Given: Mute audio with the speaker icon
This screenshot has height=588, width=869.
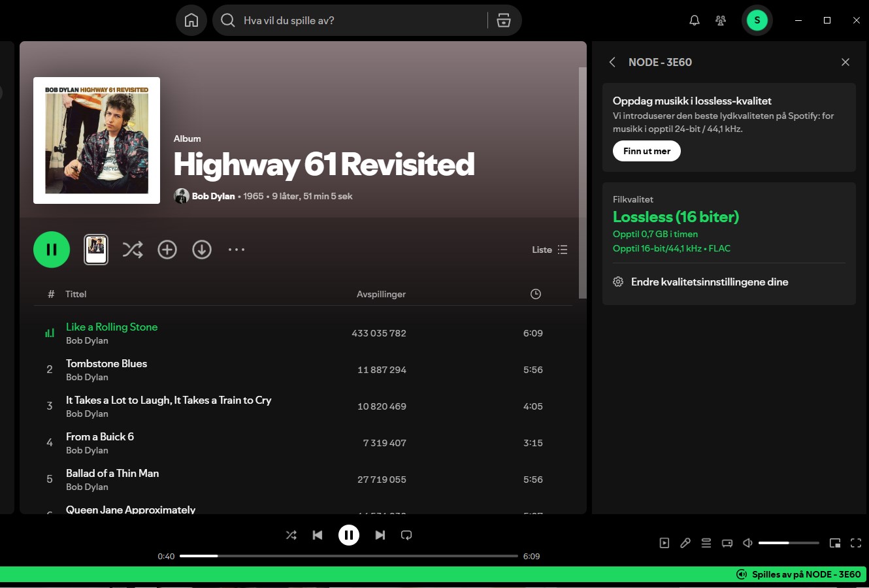Looking at the screenshot, I should (748, 543).
